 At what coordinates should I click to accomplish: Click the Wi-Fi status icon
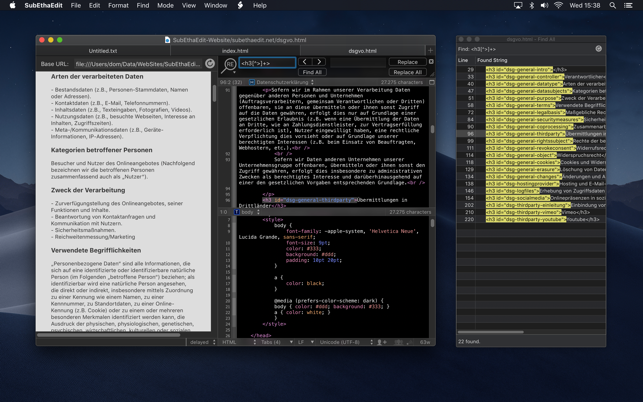(x=558, y=5)
